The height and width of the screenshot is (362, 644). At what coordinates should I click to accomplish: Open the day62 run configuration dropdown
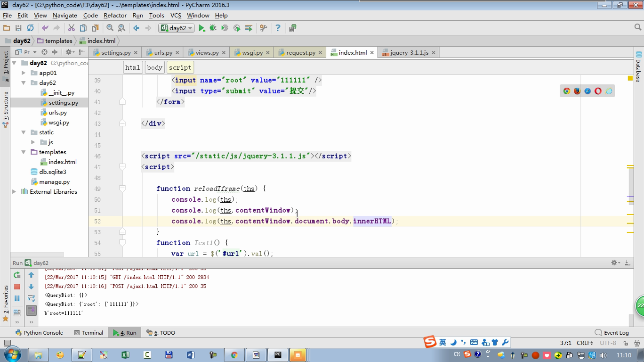tap(177, 28)
